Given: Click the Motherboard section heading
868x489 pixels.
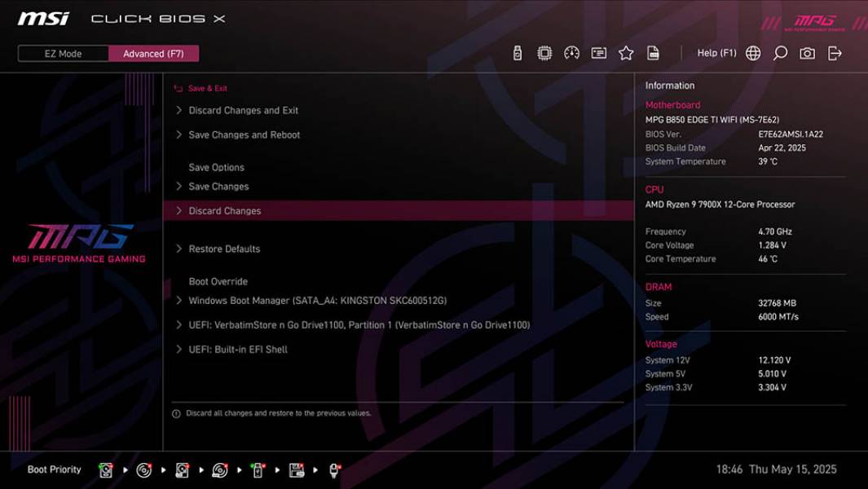Looking at the screenshot, I should click(x=672, y=104).
